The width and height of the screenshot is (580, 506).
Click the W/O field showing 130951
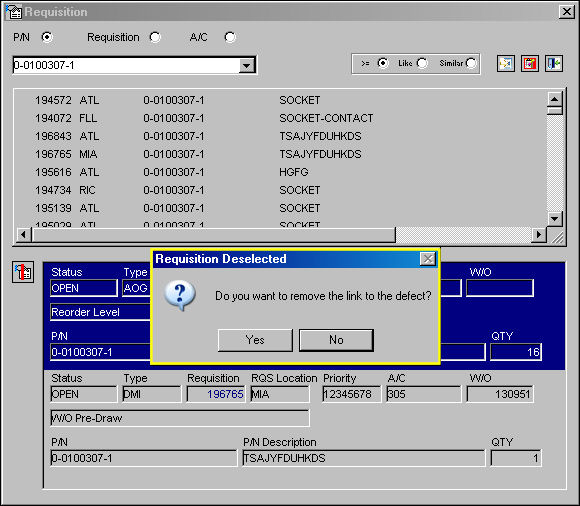click(500, 394)
